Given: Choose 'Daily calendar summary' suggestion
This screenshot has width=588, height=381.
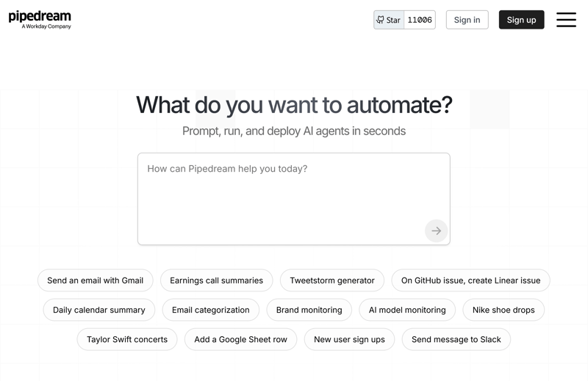Looking at the screenshot, I should point(99,310).
